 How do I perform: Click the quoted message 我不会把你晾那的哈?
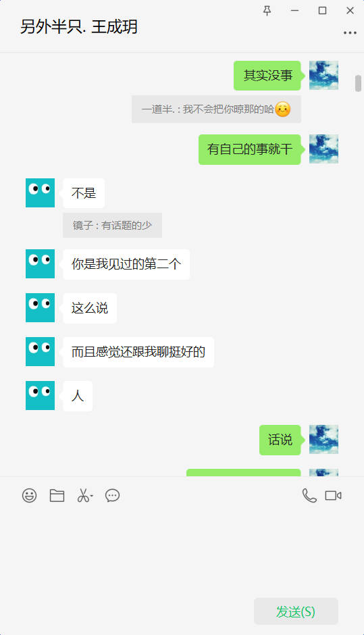coord(216,109)
